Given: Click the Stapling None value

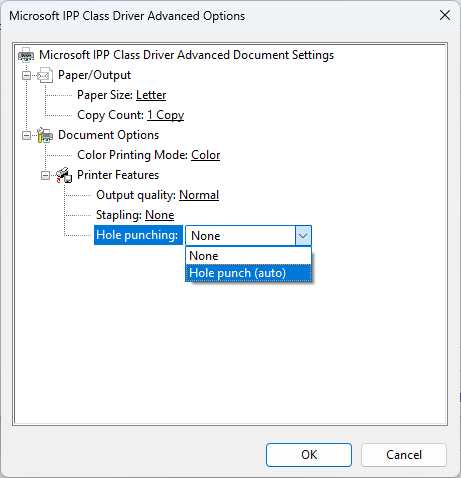Looking at the screenshot, I should (x=159, y=215).
